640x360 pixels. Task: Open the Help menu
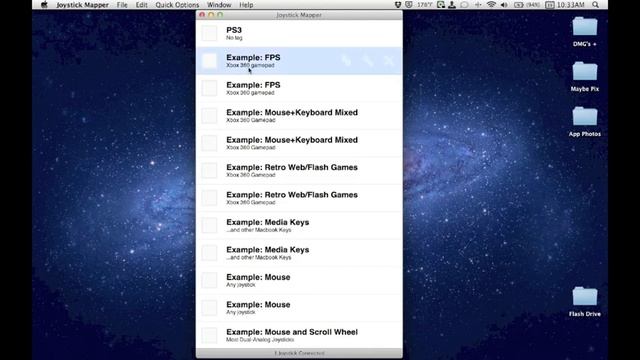[246, 5]
